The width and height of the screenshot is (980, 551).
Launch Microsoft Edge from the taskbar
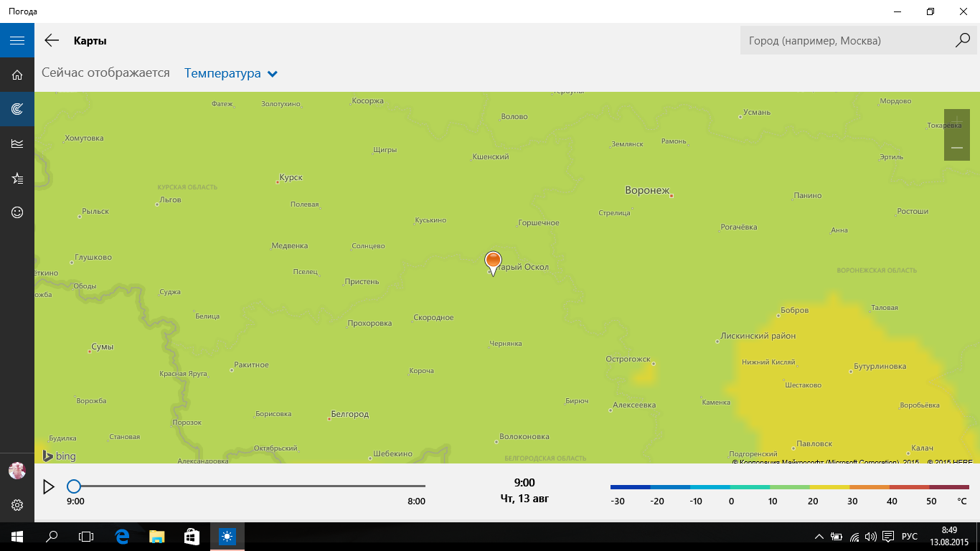coord(122,537)
